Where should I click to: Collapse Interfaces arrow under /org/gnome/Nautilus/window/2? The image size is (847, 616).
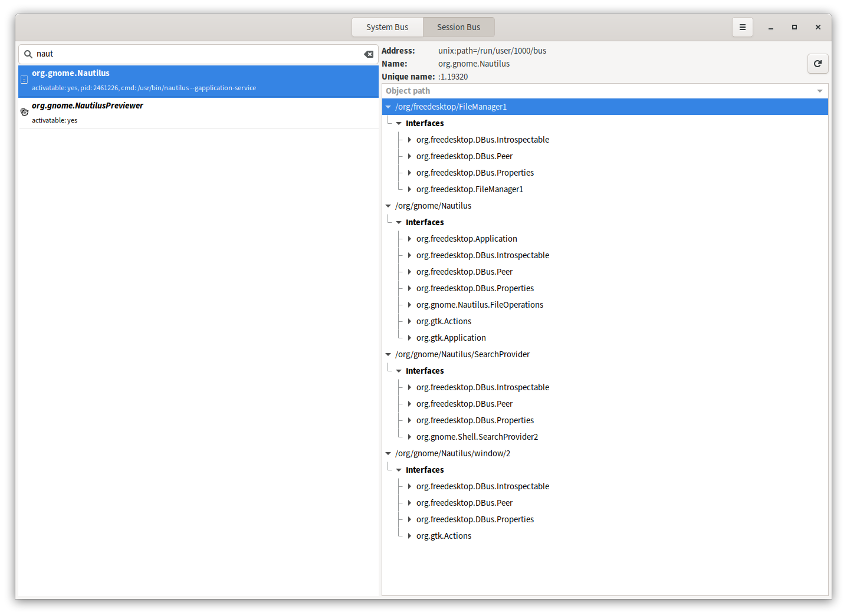coord(399,470)
